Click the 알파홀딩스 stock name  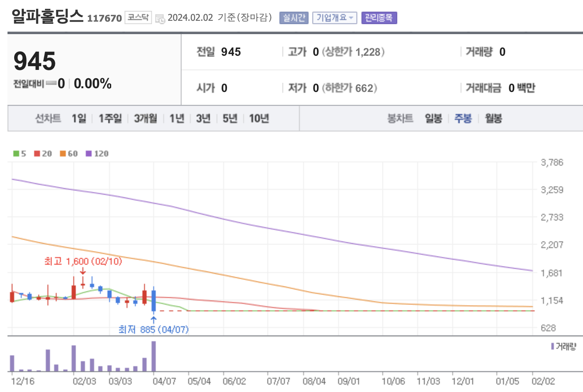[47, 16]
